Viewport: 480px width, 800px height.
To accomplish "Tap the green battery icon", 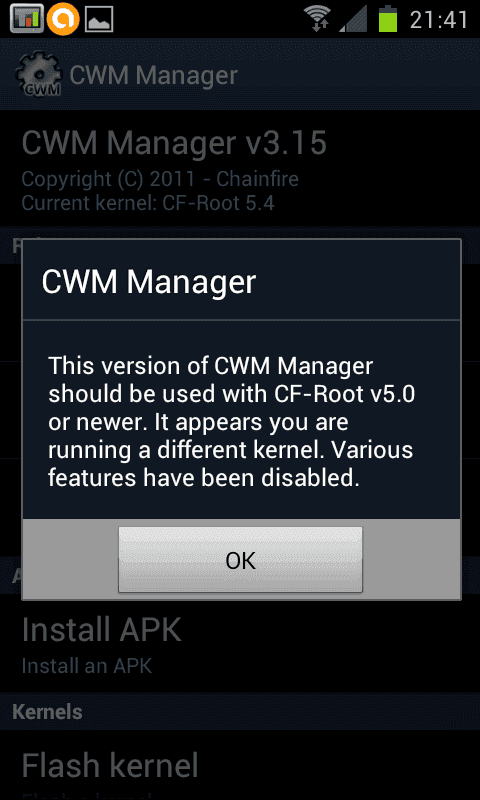I will pyautogui.click(x=388, y=19).
